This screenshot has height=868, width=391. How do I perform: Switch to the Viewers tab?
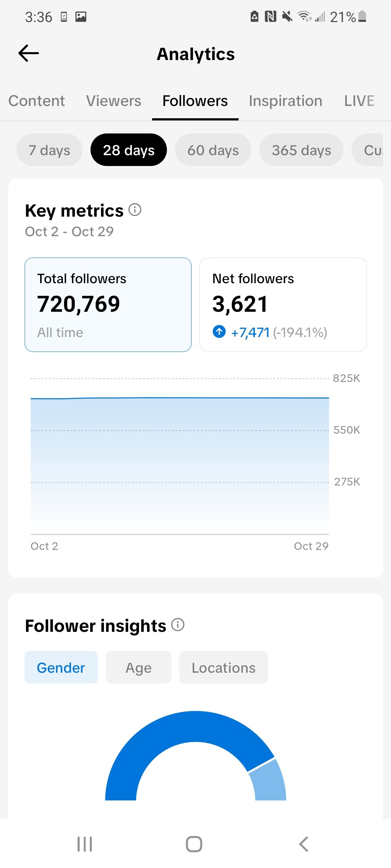coord(114,101)
